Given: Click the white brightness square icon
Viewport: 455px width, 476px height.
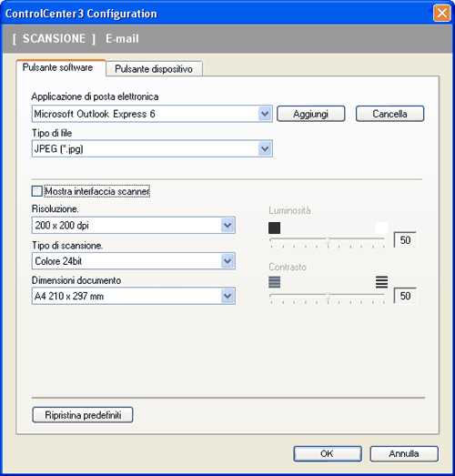Looking at the screenshot, I should (x=381, y=228).
